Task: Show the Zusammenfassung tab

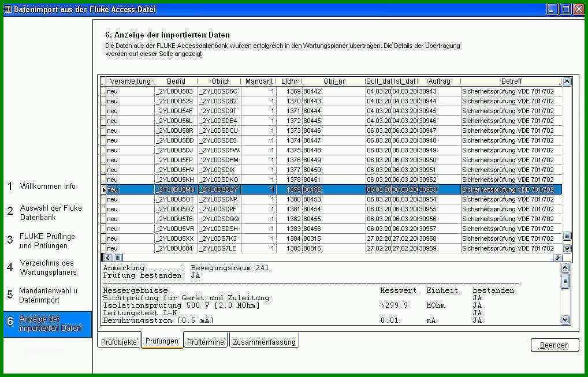Action: 264,341
